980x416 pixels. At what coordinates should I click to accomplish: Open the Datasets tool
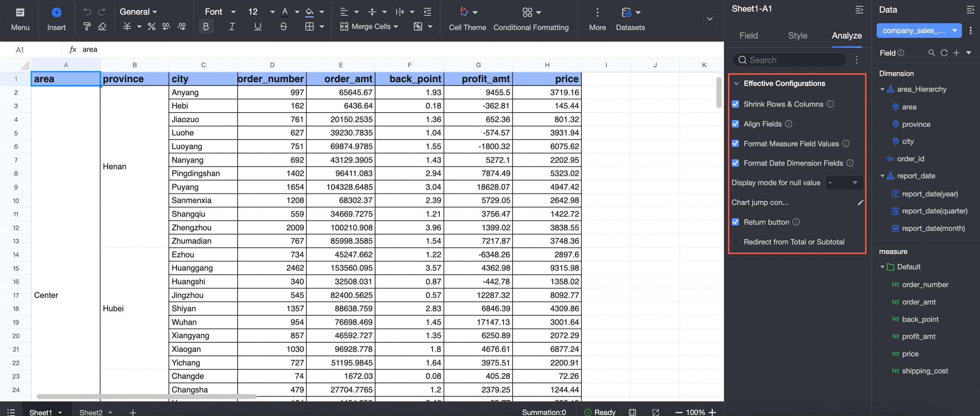(x=630, y=19)
